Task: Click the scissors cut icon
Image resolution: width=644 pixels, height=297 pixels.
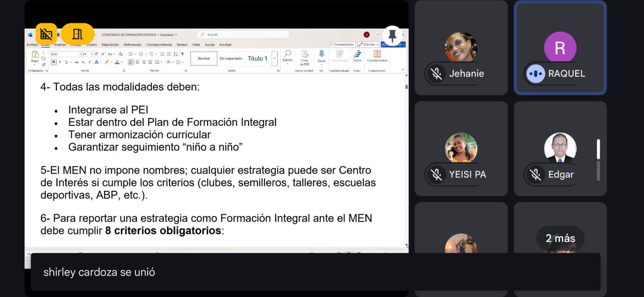Action: pos(43,52)
